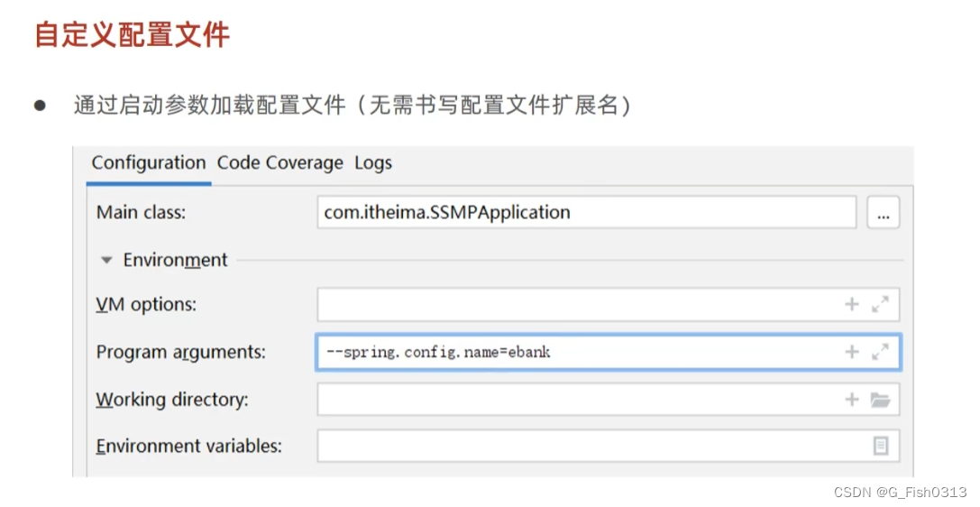The width and height of the screenshot is (980, 507).
Task: Select the 'Environment variables:' label
Action: click(188, 446)
